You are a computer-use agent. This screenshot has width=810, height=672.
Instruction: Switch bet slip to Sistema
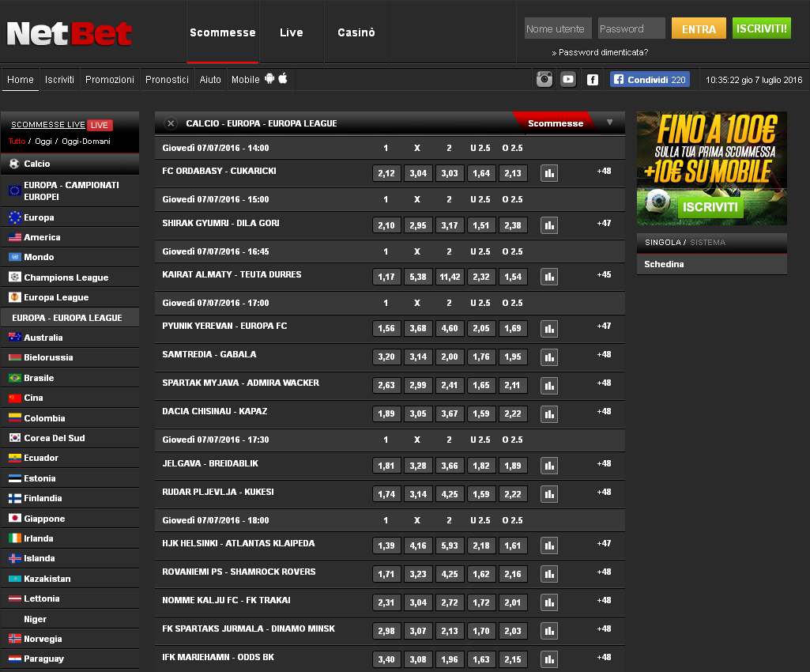pos(708,243)
